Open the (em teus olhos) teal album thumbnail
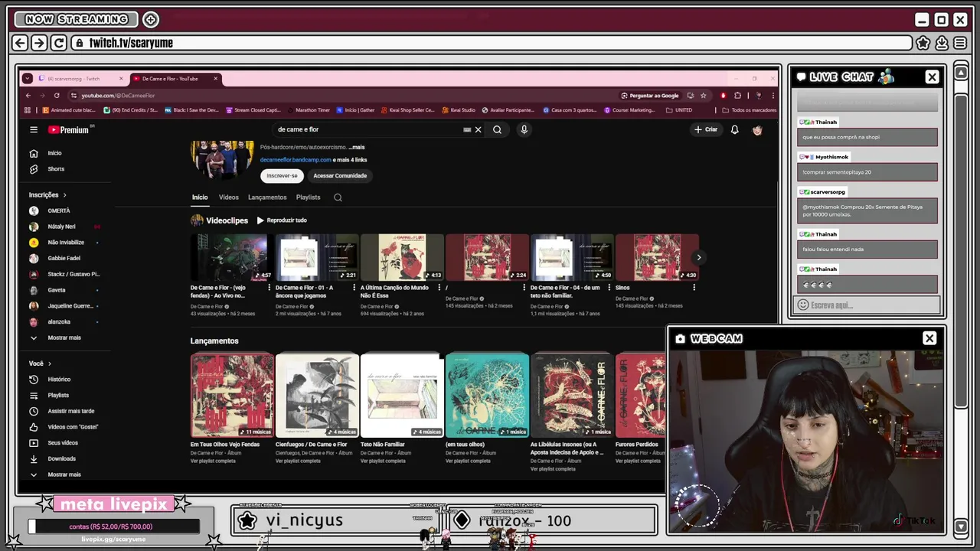 487,395
